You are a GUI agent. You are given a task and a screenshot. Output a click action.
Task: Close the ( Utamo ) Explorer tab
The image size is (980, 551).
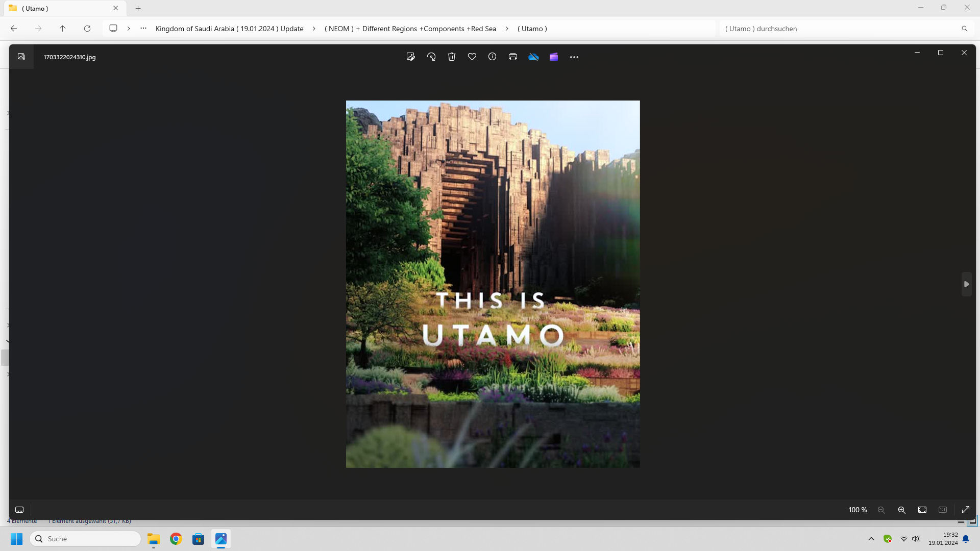point(116,8)
